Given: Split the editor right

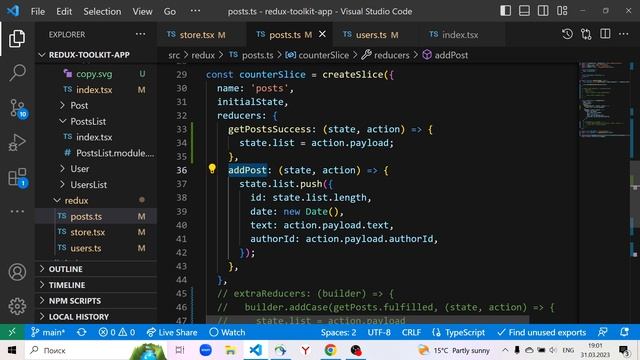Looking at the screenshot, I should click(x=605, y=34).
